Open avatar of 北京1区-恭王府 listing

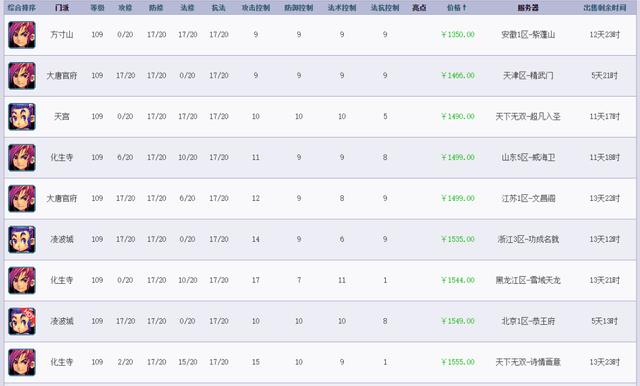22,322
